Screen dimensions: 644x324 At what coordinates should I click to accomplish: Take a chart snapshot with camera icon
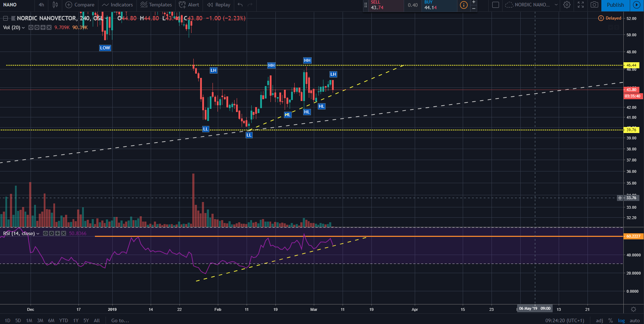tap(594, 5)
